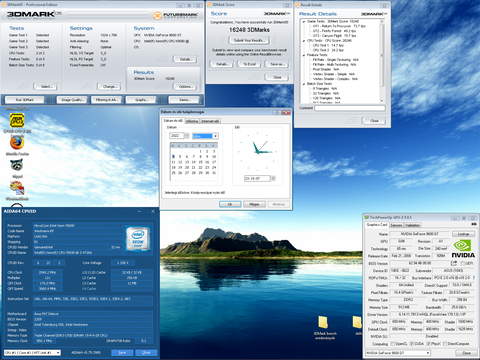Screen dimensions: 480x360
Task: Select the Dátum és idő tab
Action: click(x=173, y=121)
